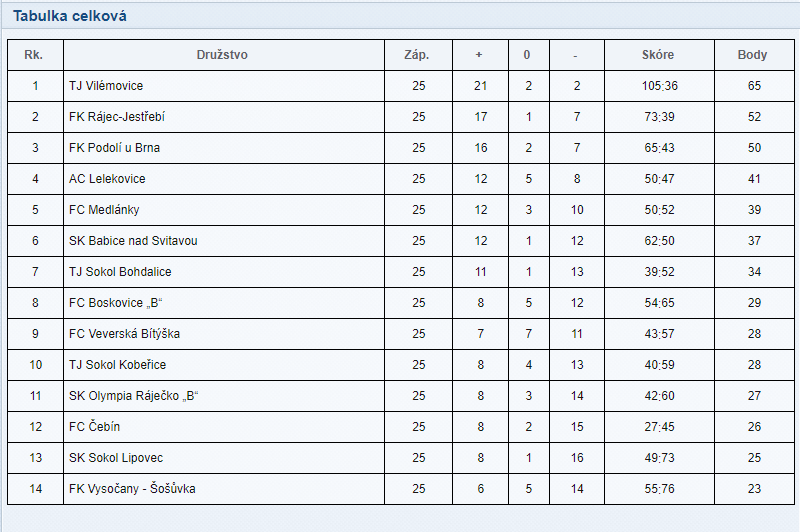Open SK Babice nad Svitavou entry
This screenshot has height=532, width=800.
[133, 241]
